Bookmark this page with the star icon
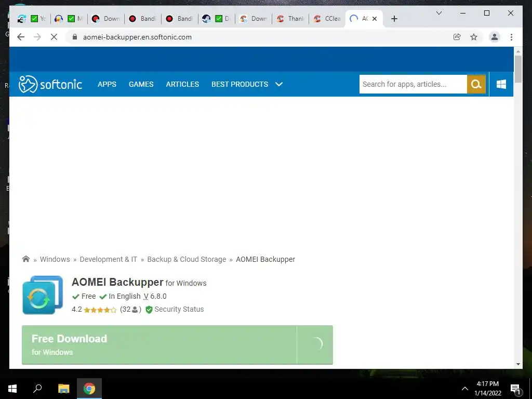The height and width of the screenshot is (399, 532). [x=474, y=37]
